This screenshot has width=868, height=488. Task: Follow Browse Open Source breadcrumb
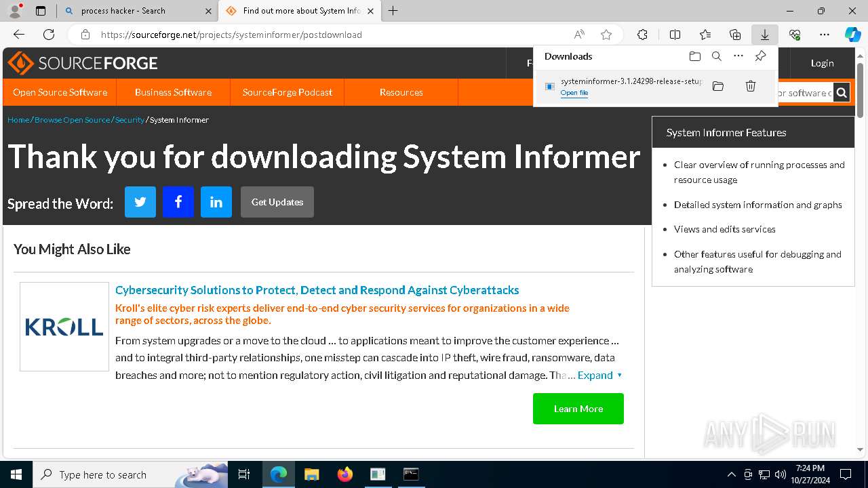tap(72, 120)
